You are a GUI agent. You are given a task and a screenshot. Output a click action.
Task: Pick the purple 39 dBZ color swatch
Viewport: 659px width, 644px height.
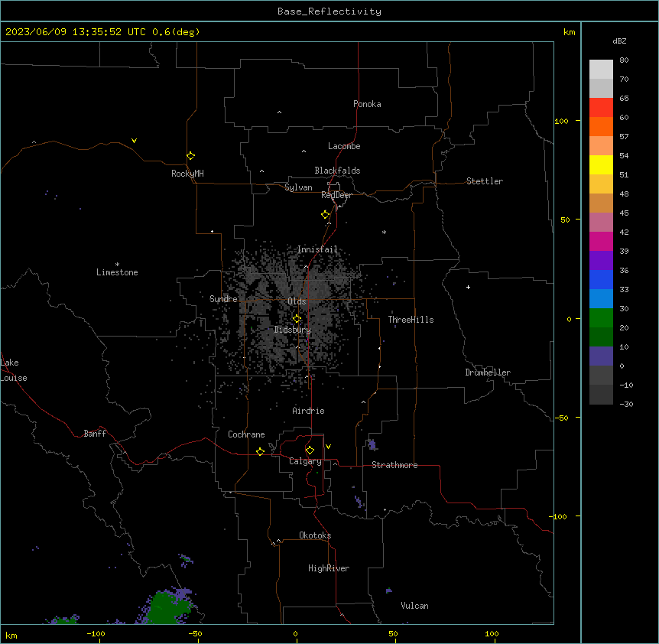pos(601,260)
